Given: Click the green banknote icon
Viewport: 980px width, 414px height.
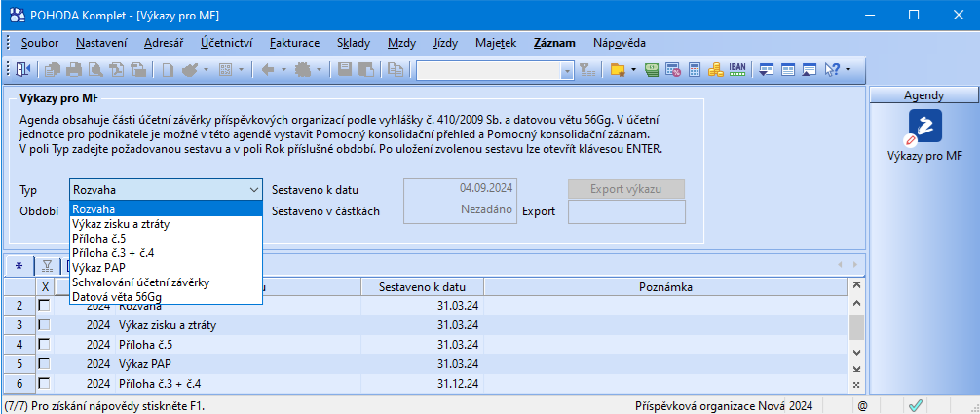Looking at the screenshot, I should tap(652, 69).
